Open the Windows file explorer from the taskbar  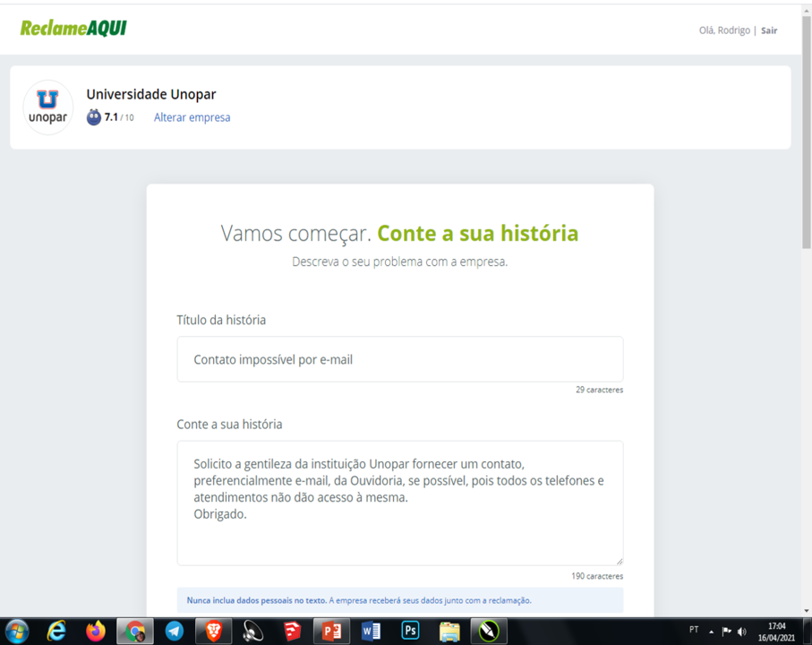(x=449, y=632)
